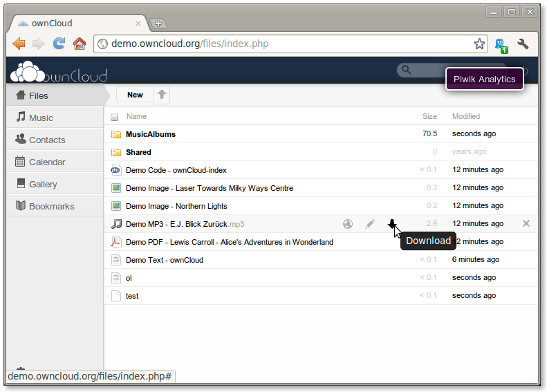
Task: Go to the browser home page icon
Action: [x=80, y=44]
